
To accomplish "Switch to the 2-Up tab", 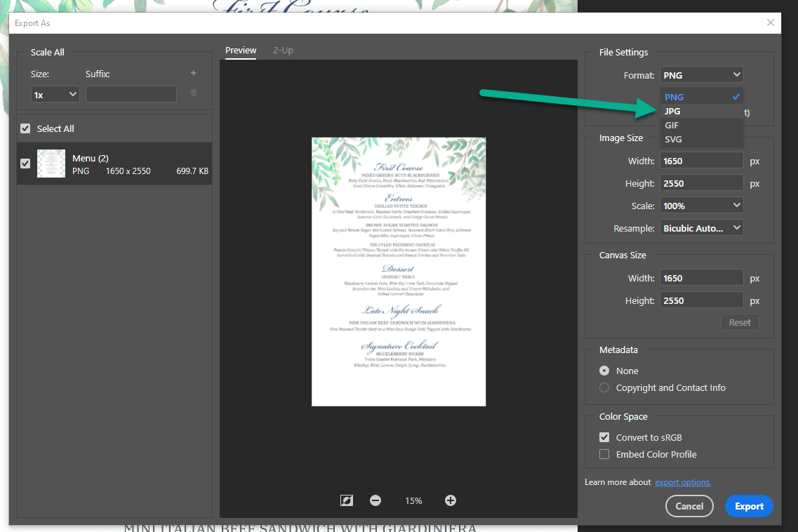I will pyautogui.click(x=283, y=50).
